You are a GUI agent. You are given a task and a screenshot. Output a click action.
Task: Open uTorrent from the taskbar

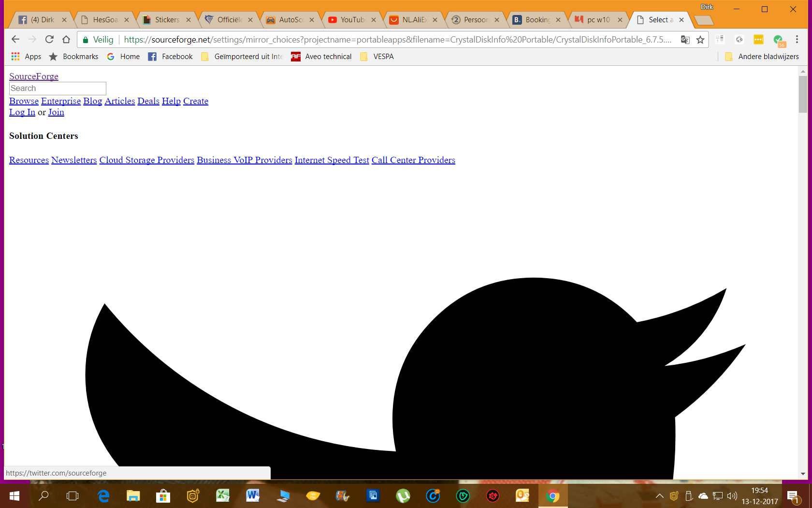403,496
